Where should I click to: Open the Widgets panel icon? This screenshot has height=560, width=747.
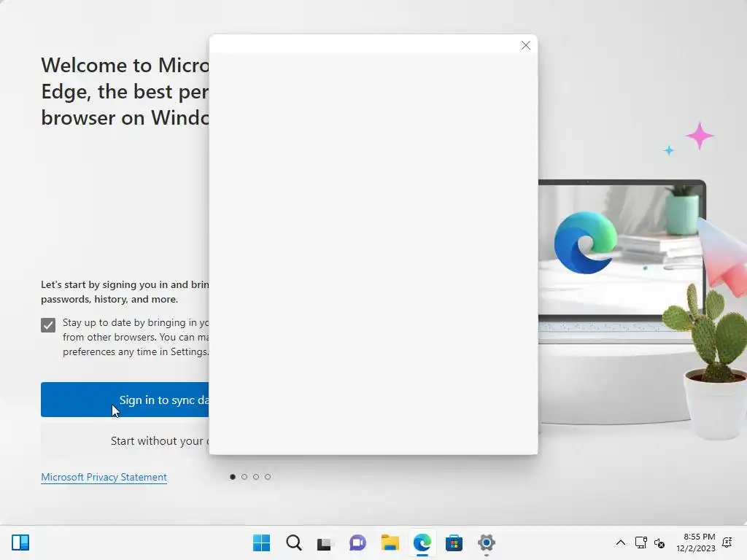point(20,542)
